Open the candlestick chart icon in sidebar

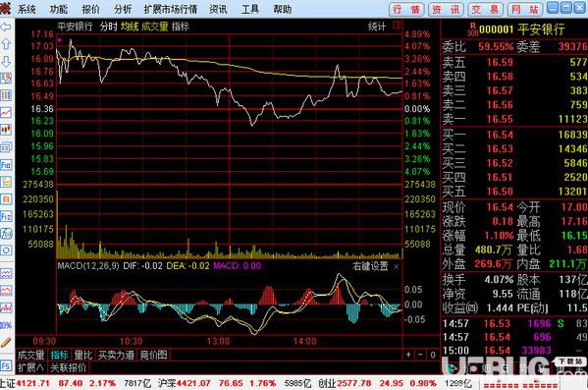pos(6,130)
